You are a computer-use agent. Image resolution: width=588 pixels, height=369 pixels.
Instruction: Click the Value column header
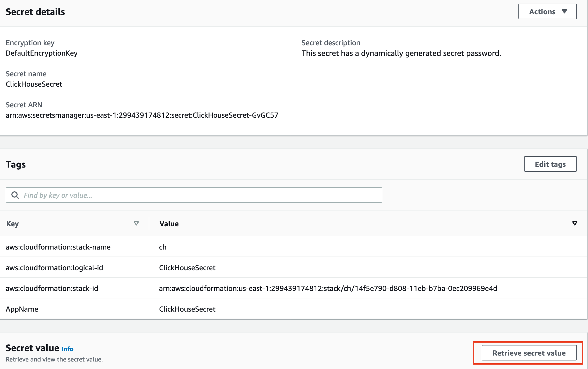(169, 224)
